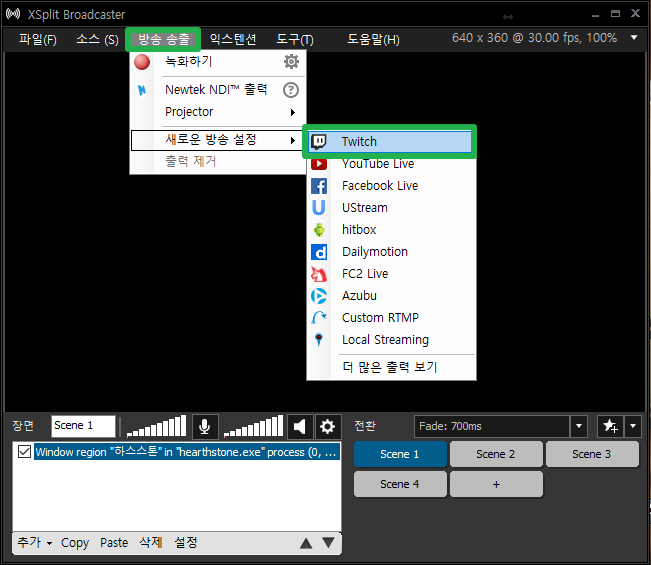The image size is (651, 565).
Task: Choose Facebook Live output
Action: pyautogui.click(x=391, y=186)
